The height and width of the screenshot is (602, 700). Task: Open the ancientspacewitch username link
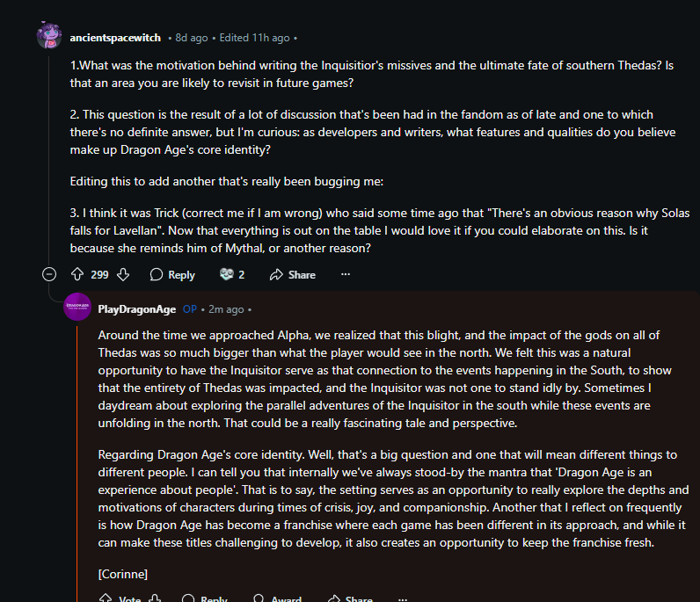[116, 38]
